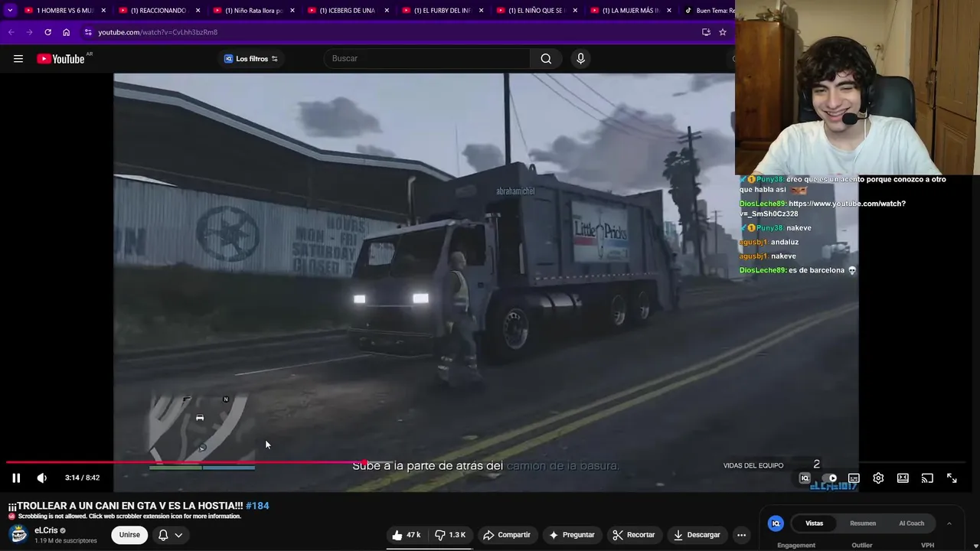Open the #184 hashtag link
The height and width of the screenshot is (551, 980).
(257, 506)
